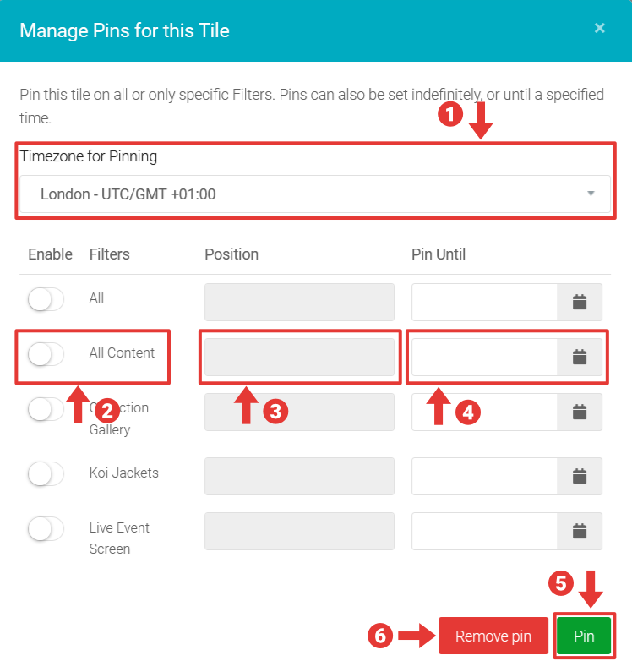
Task: Click the green Pin button
Action: (584, 636)
